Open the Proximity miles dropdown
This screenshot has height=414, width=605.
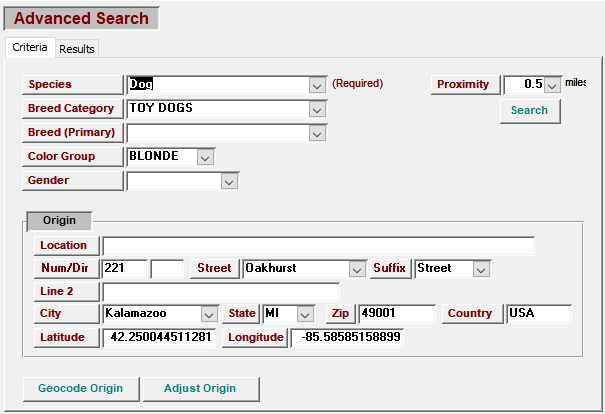(x=552, y=85)
